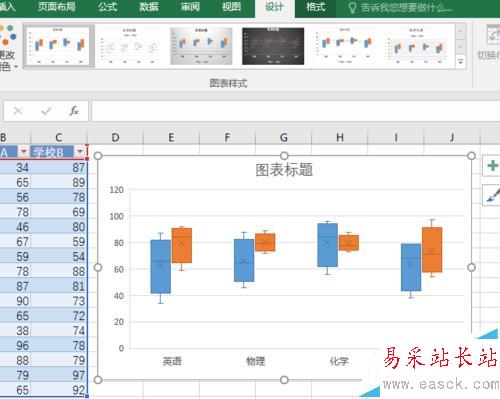Open the 格式 chart tools tab
This screenshot has width=500, height=399.
coord(315,7)
